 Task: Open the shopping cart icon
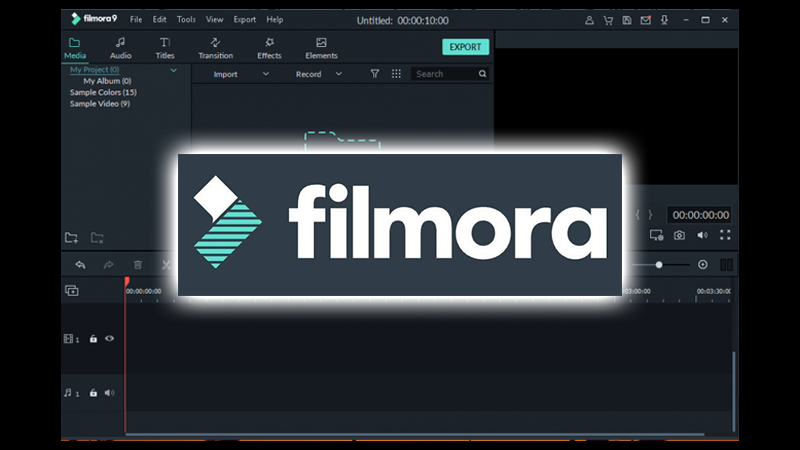click(x=608, y=20)
